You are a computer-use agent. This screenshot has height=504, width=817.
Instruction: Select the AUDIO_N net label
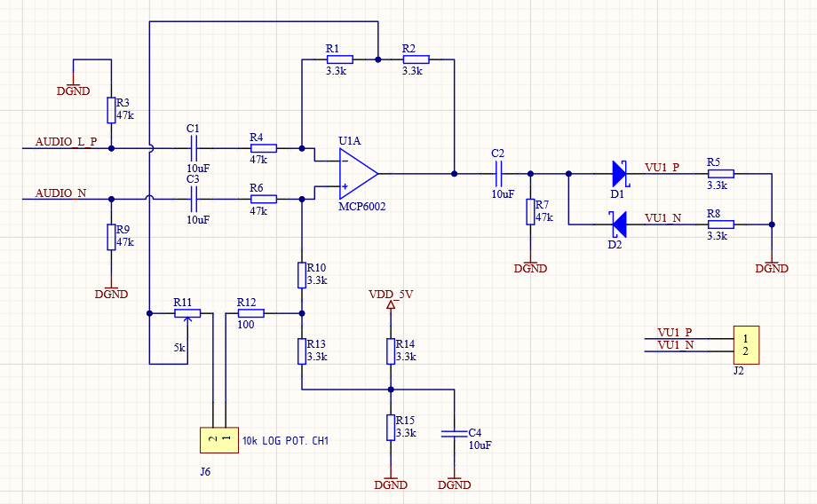coord(60,193)
